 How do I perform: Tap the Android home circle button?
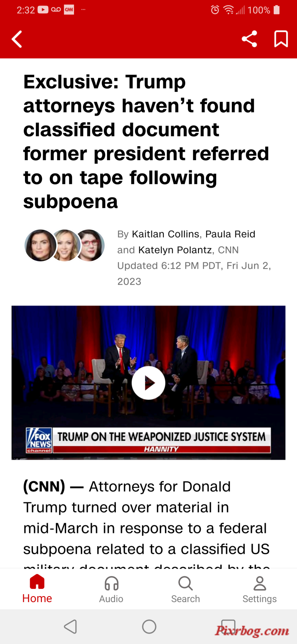[149, 627]
